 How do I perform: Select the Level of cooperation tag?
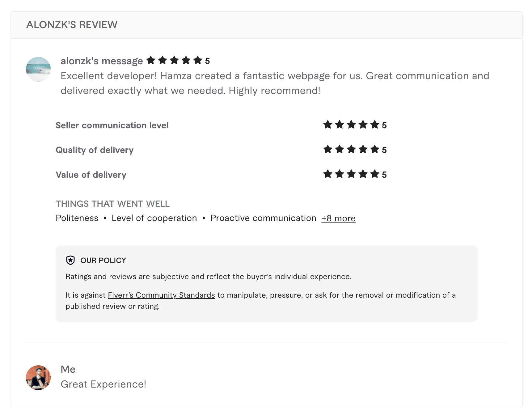[154, 218]
